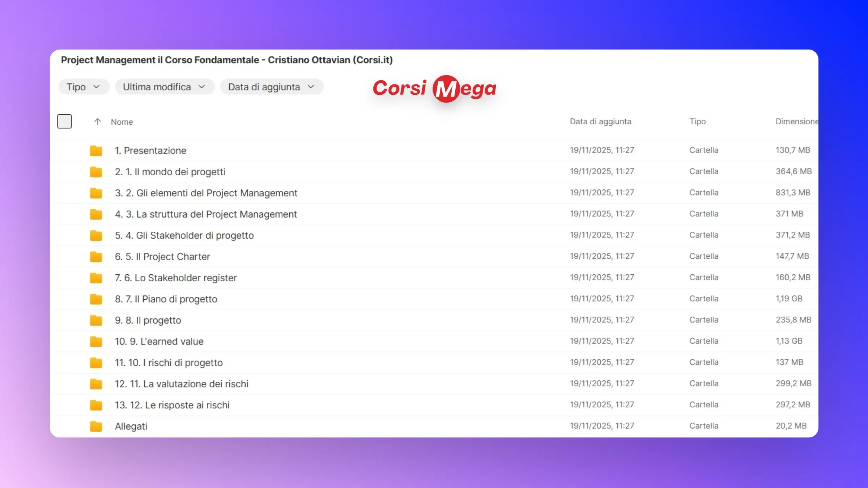868x488 pixels.
Task: Select the 12. 11. La valutazione dei rischi row
Action: pos(182,384)
